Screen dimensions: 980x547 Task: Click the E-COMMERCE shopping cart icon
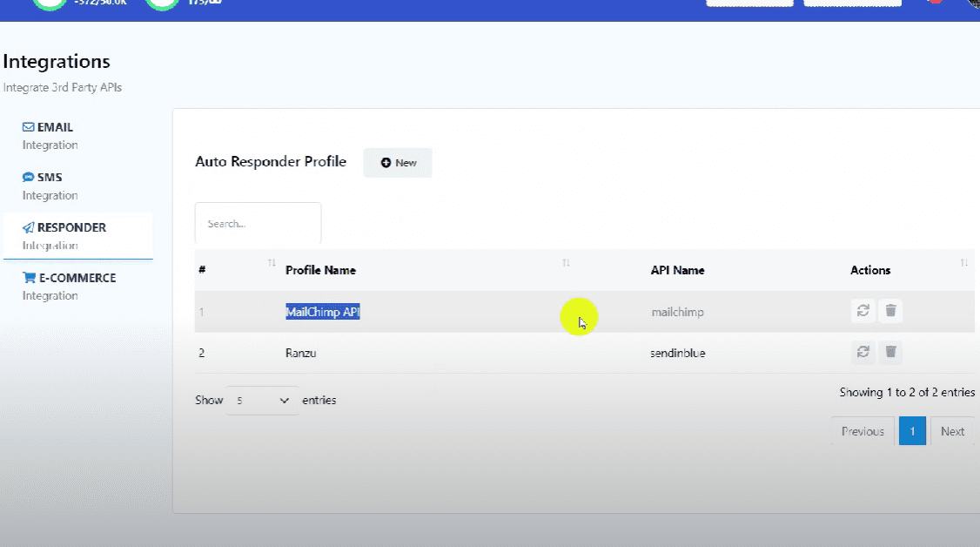pos(29,279)
